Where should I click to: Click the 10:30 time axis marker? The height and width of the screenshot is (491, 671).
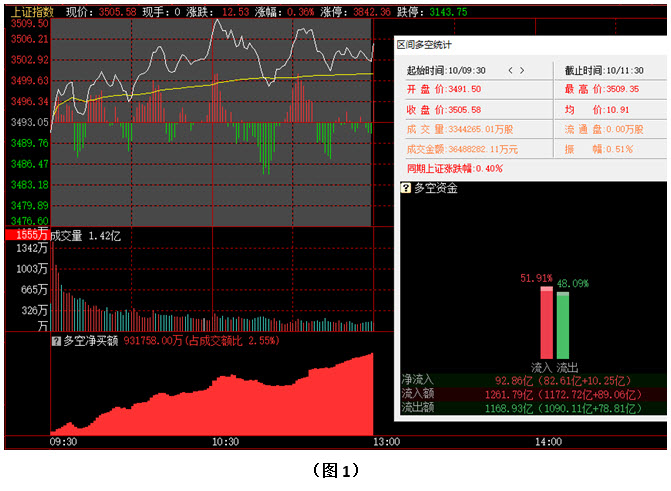(225, 442)
